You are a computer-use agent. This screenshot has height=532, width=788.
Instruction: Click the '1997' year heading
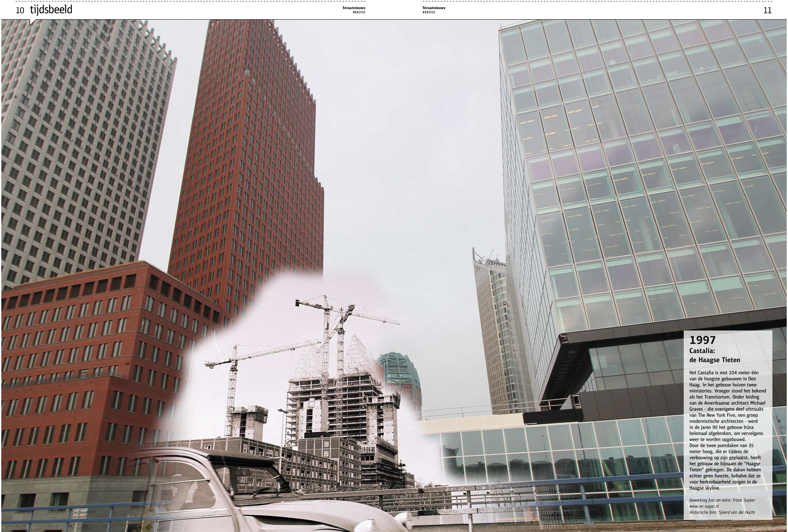click(703, 340)
